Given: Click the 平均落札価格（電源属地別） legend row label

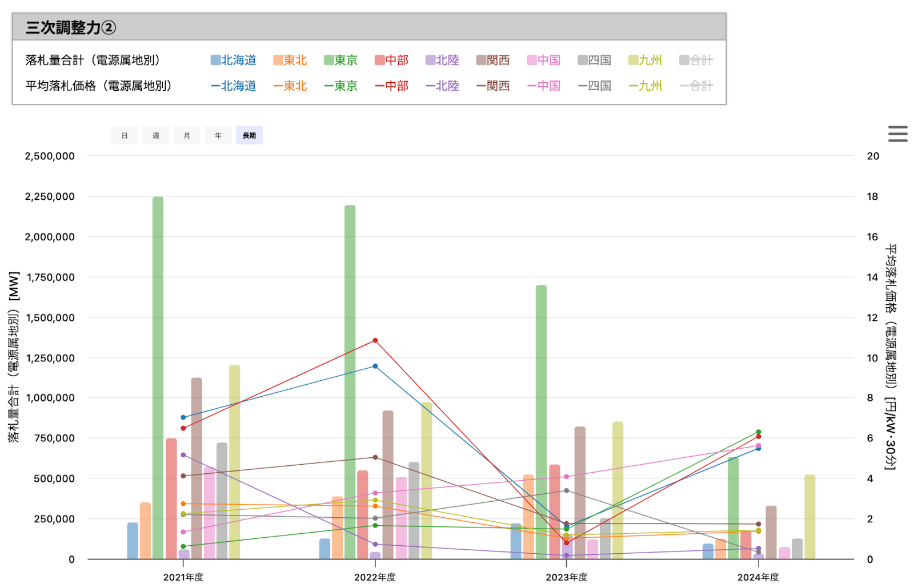Looking at the screenshot, I should (99, 86).
